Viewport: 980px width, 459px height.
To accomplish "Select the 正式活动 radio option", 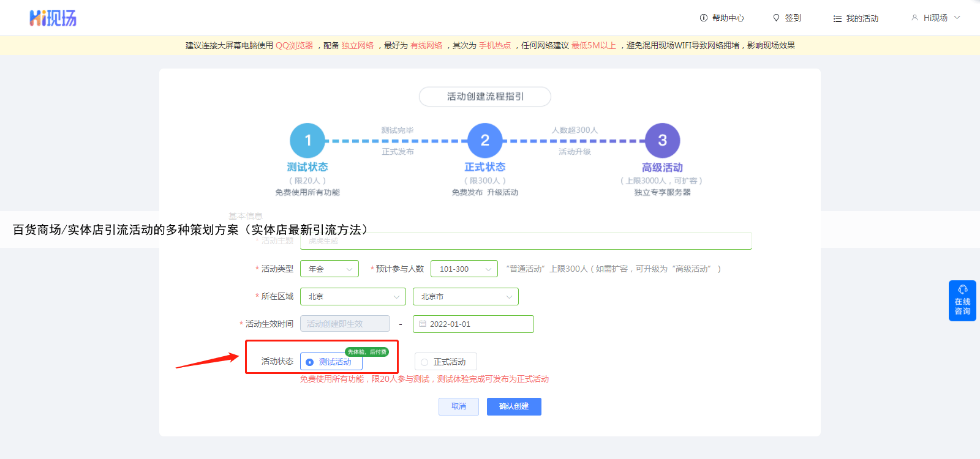I will coord(424,362).
